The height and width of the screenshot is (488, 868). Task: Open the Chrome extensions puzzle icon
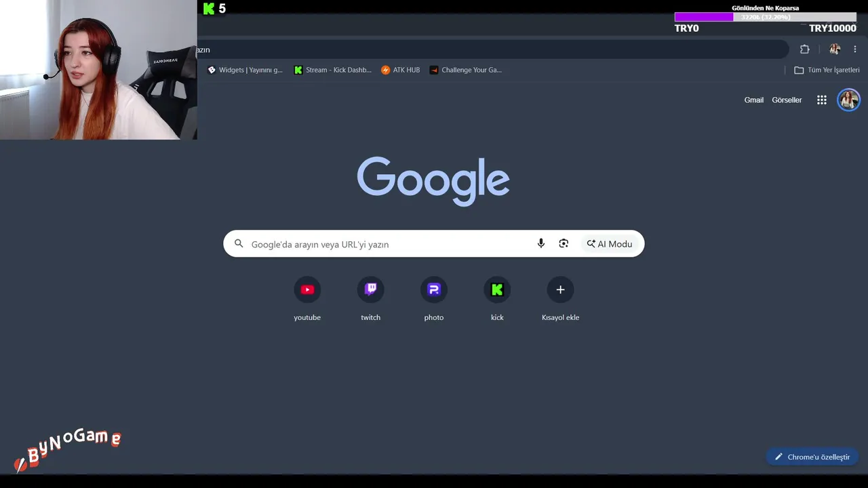(805, 49)
